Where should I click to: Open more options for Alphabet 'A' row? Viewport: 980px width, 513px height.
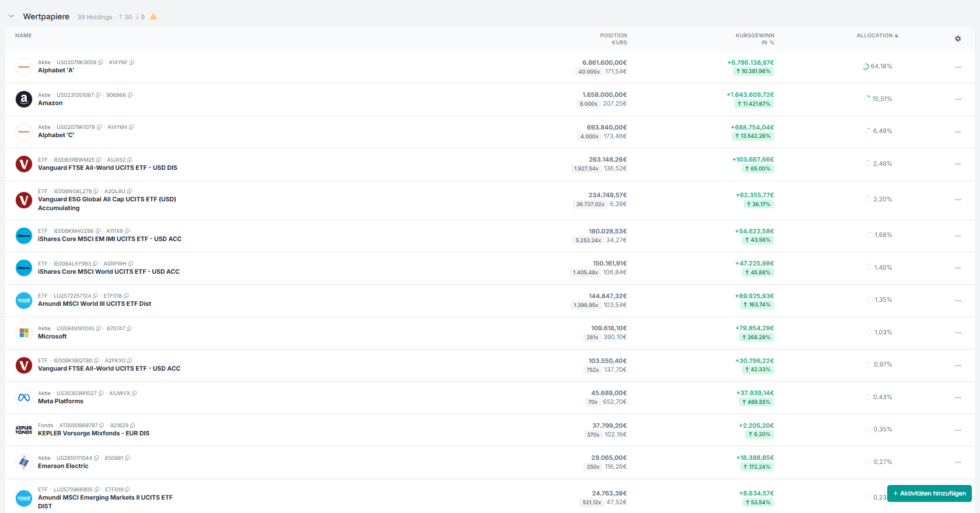[958, 67]
